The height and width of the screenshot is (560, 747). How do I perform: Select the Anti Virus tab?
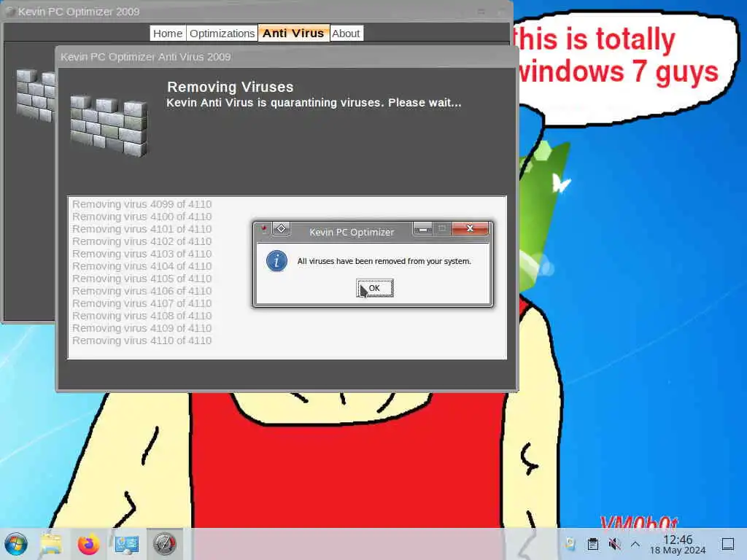pyautogui.click(x=293, y=34)
